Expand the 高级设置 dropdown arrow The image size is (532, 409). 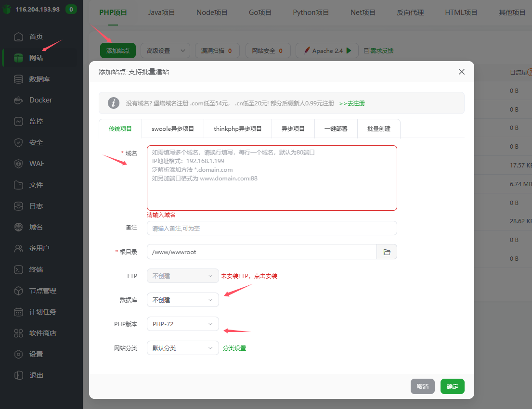tap(182, 50)
